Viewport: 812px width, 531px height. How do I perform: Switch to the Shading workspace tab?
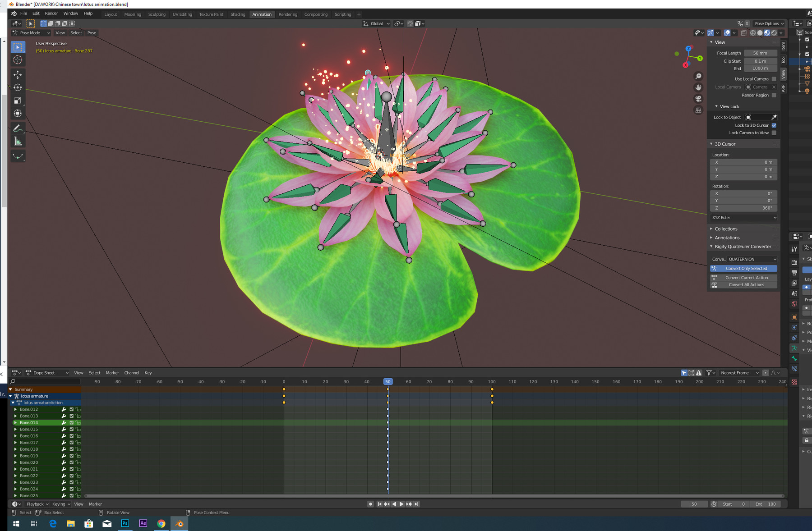tap(238, 14)
